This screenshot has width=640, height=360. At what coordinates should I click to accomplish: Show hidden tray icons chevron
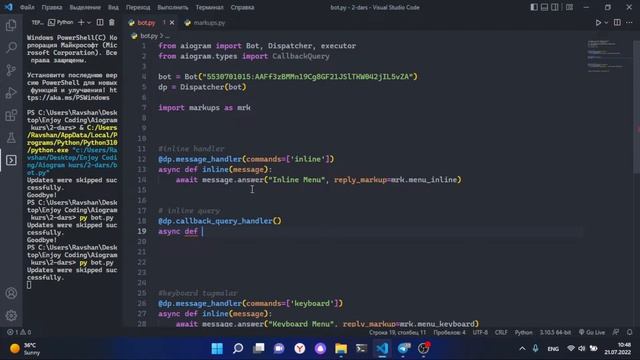pyautogui.click(x=522, y=349)
